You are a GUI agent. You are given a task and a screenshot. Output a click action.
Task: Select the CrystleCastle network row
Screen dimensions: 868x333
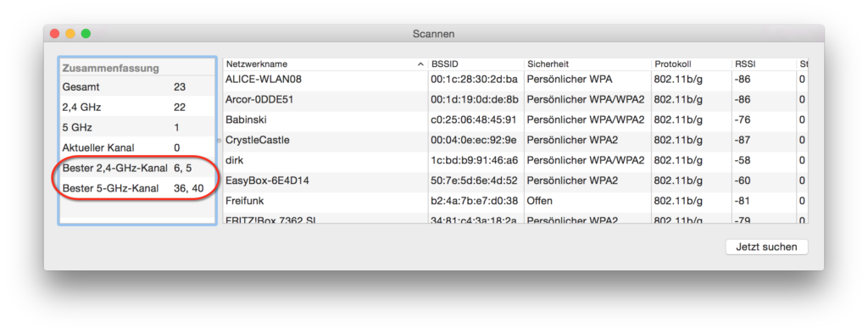515,141
